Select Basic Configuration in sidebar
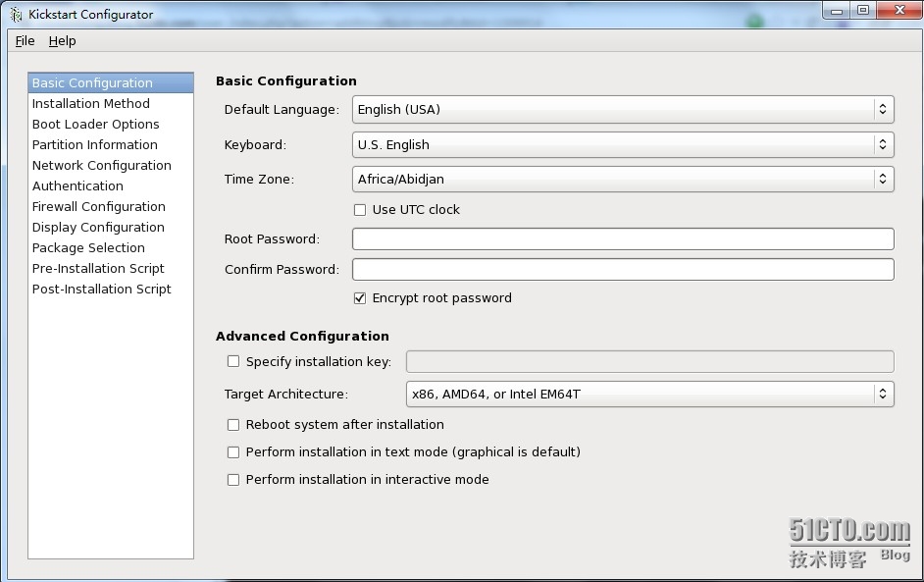 (x=111, y=82)
